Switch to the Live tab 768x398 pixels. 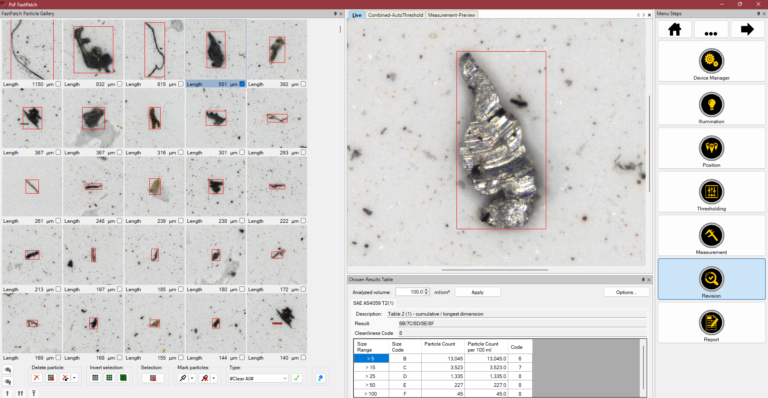pyautogui.click(x=357, y=15)
